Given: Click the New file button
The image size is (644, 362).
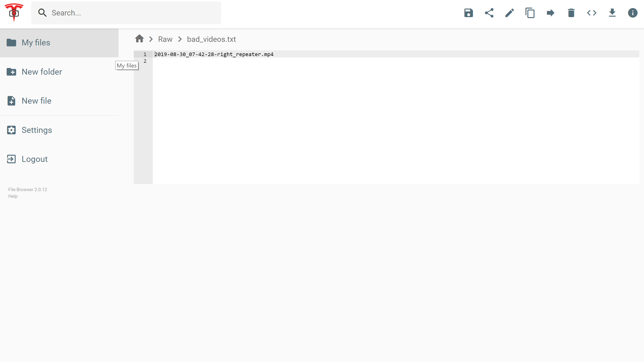Looking at the screenshot, I should [x=37, y=101].
